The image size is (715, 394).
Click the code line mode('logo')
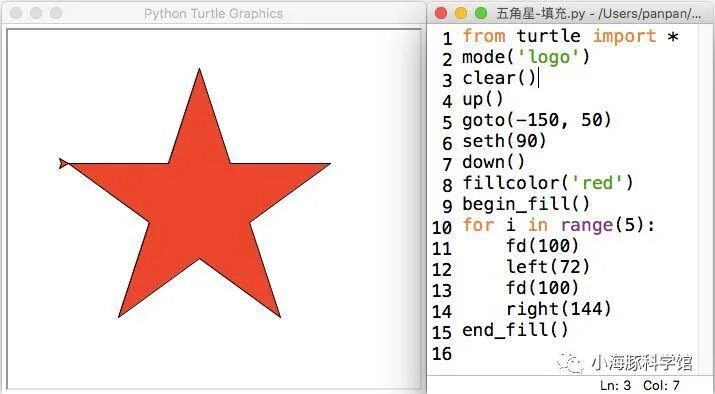[526, 57]
